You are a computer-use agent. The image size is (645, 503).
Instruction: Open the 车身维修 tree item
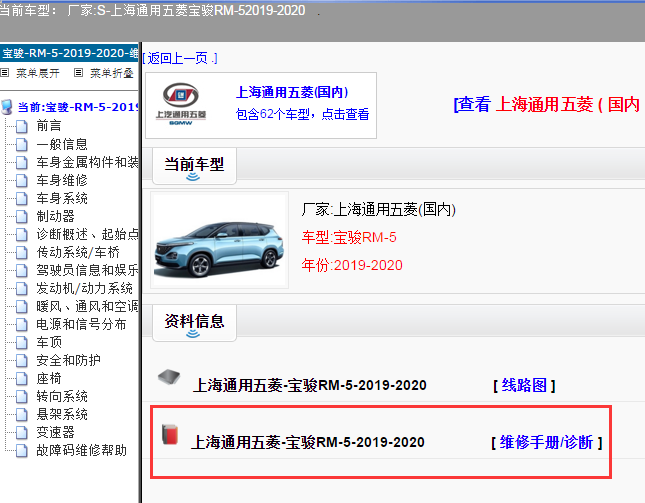pyautogui.click(x=62, y=180)
